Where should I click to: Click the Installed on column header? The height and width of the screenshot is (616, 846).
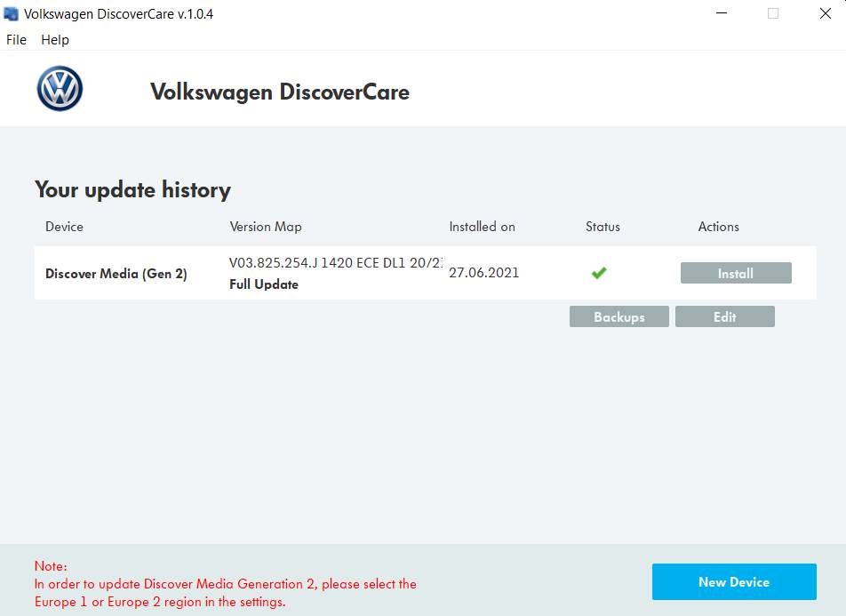click(x=482, y=227)
